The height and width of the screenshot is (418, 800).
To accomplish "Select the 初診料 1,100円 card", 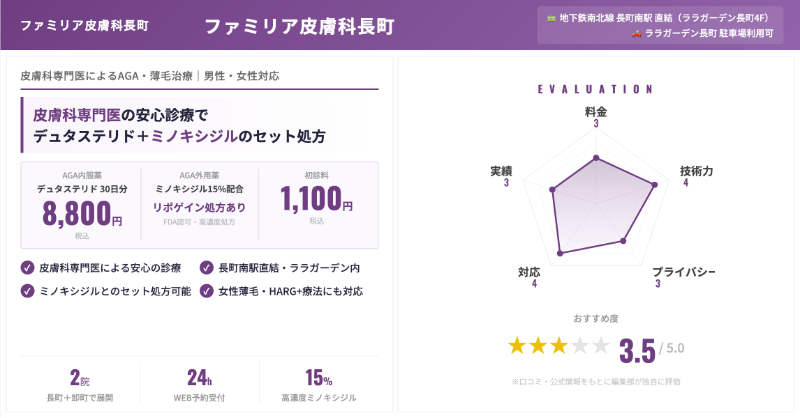I will pos(317,205).
